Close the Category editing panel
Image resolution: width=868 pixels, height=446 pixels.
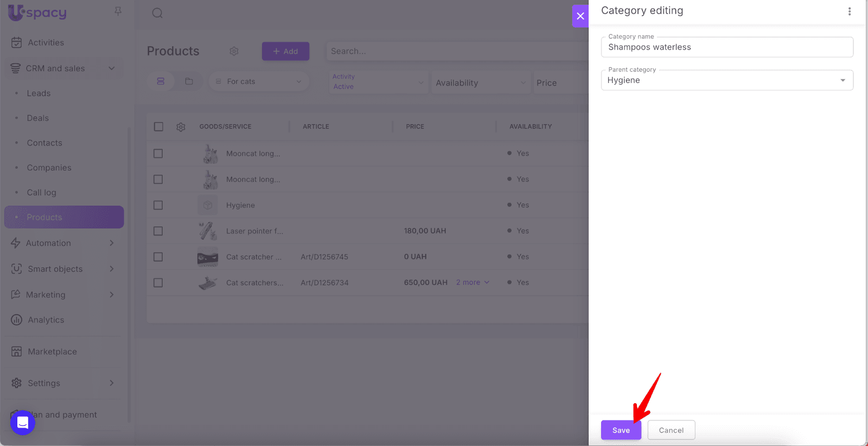pos(580,16)
